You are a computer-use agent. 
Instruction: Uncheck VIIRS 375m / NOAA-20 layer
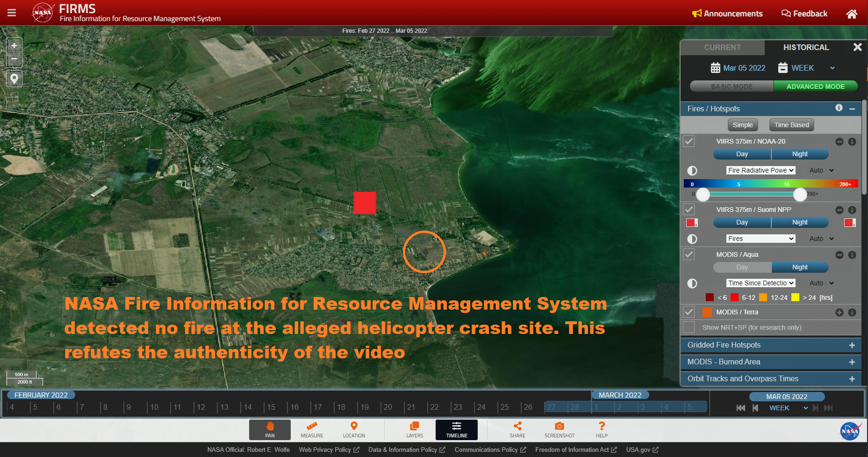[x=689, y=141]
